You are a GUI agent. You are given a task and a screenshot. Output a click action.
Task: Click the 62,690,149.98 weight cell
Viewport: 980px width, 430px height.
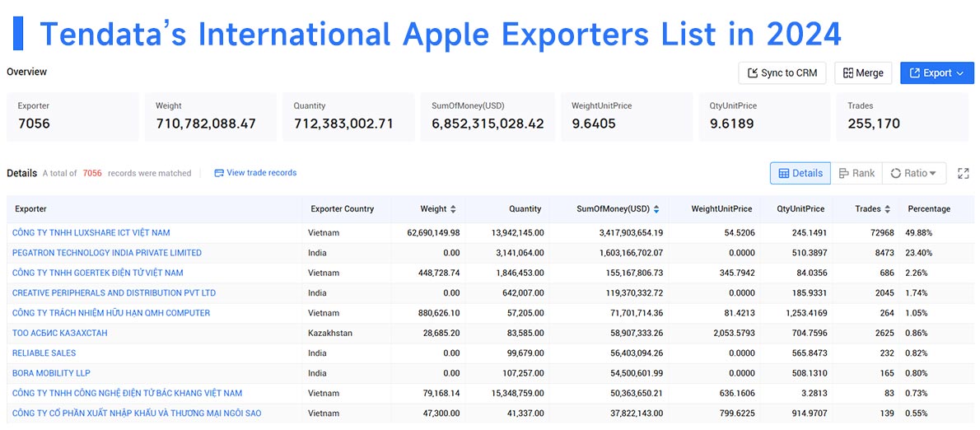click(433, 232)
